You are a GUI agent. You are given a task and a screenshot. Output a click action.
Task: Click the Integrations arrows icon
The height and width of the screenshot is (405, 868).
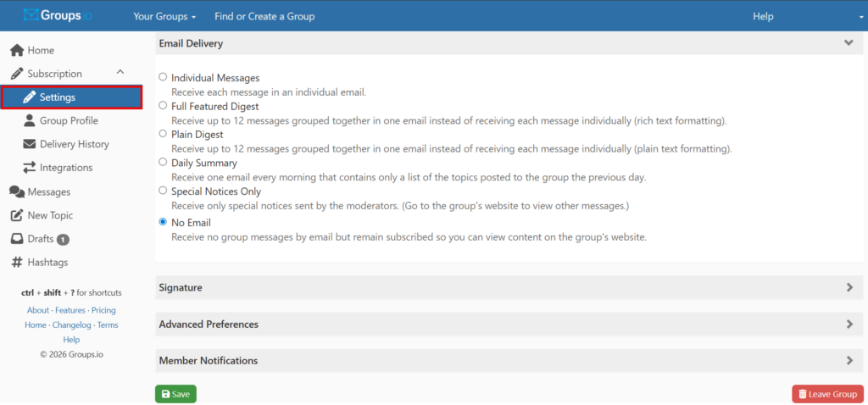point(30,167)
